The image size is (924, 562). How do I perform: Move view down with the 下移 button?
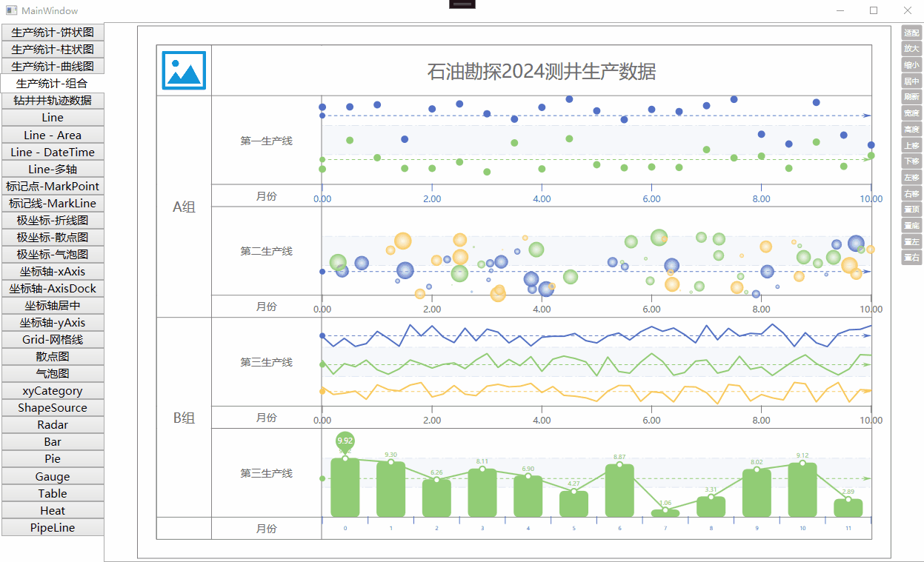click(911, 161)
